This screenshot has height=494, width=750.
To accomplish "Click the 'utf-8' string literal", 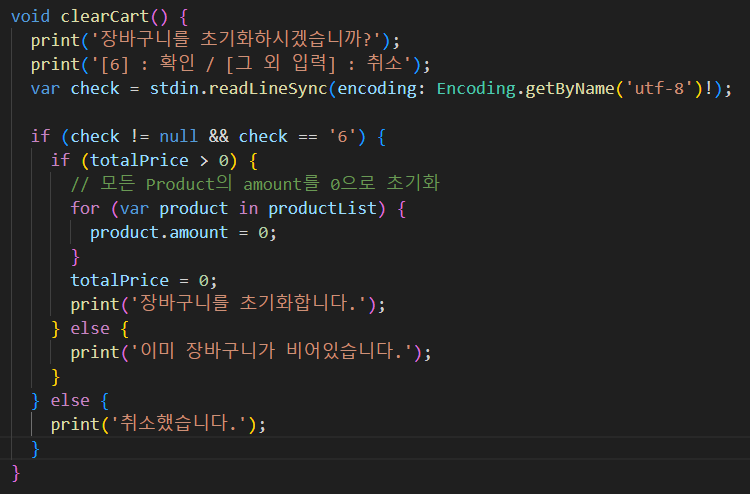I will coord(659,88).
